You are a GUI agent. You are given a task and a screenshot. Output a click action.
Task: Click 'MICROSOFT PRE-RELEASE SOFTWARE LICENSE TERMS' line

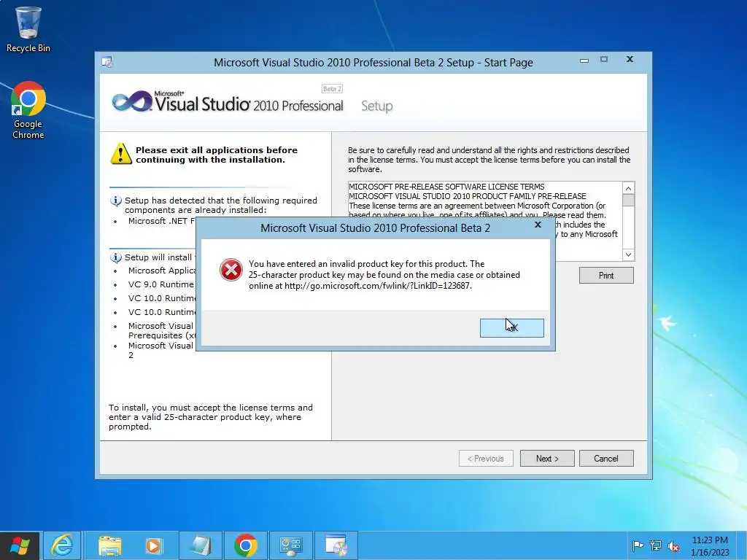(446, 187)
